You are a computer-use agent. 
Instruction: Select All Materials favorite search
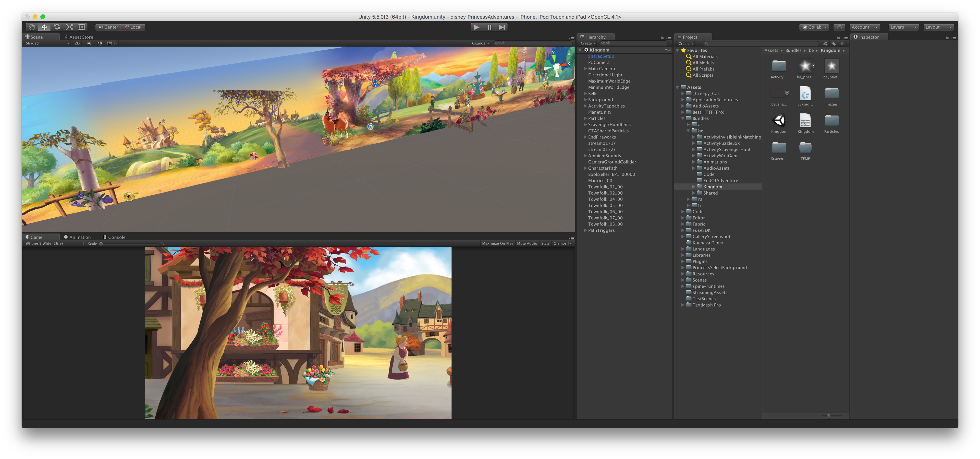click(x=702, y=56)
